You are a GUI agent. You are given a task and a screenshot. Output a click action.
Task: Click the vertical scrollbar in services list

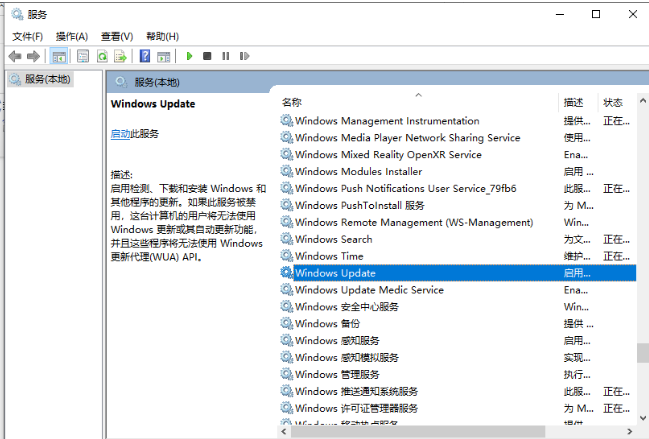click(643, 352)
